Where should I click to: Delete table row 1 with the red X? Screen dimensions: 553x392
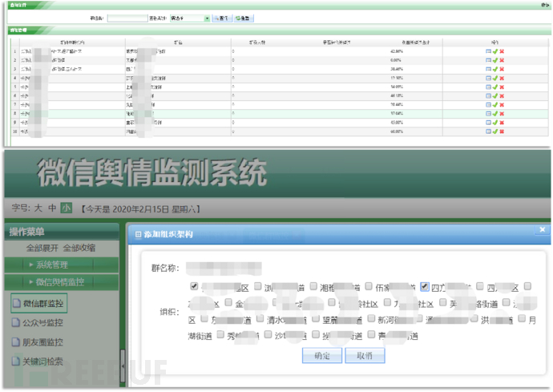pos(502,51)
